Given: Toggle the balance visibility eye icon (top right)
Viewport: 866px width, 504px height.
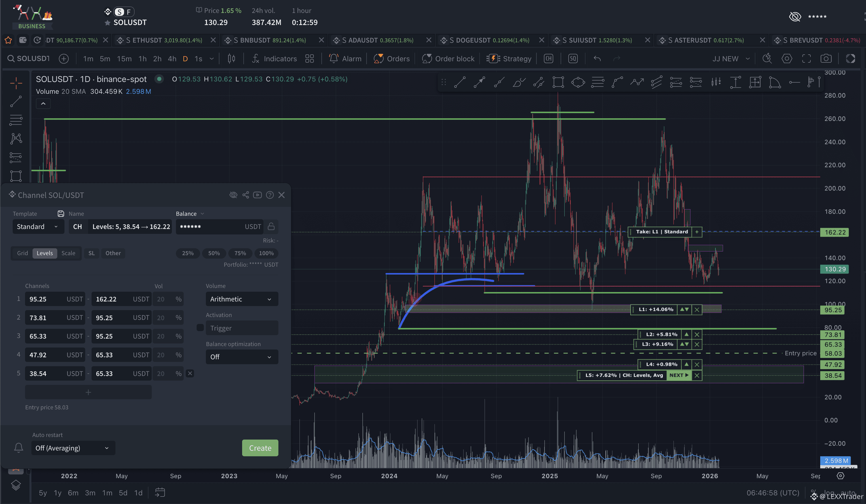Looking at the screenshot, I should point(795,16).
